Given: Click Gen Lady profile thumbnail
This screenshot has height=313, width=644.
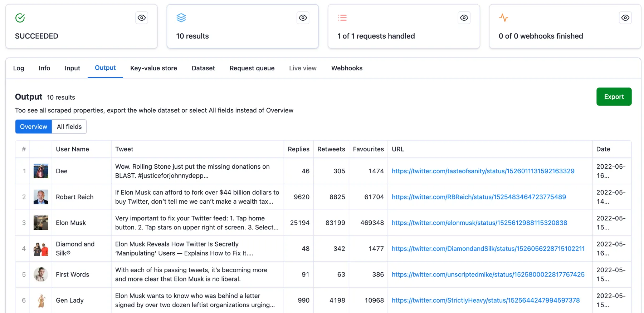Looking at the screenshot, I should 41,300.
